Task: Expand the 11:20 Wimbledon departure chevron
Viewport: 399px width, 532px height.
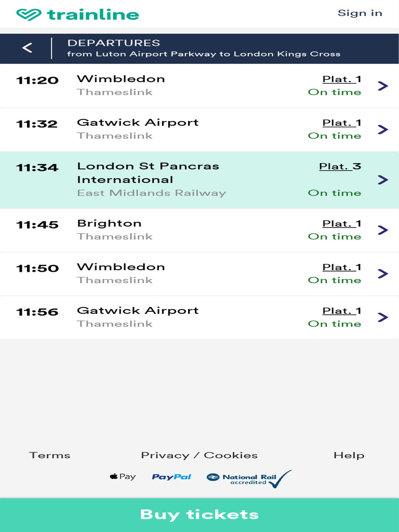Action: click(383, 86)
